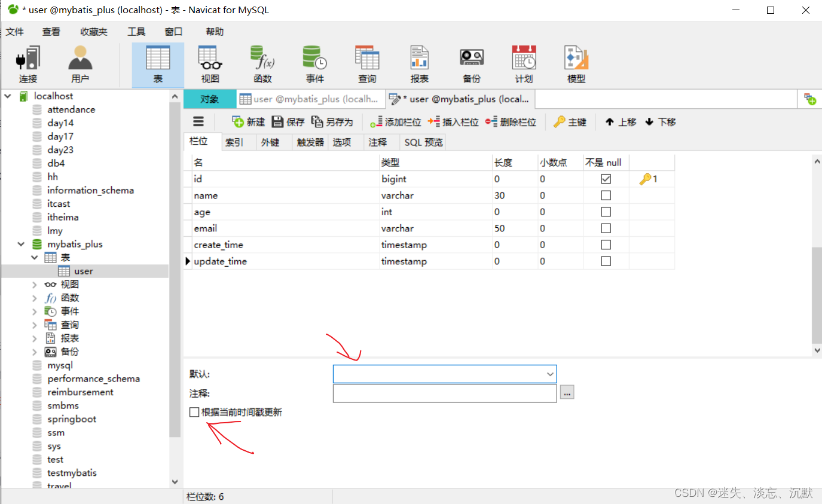Open the 查询 query toolbar icon
The height and width of the screenshot is (504, 822).
click(367, 65)
